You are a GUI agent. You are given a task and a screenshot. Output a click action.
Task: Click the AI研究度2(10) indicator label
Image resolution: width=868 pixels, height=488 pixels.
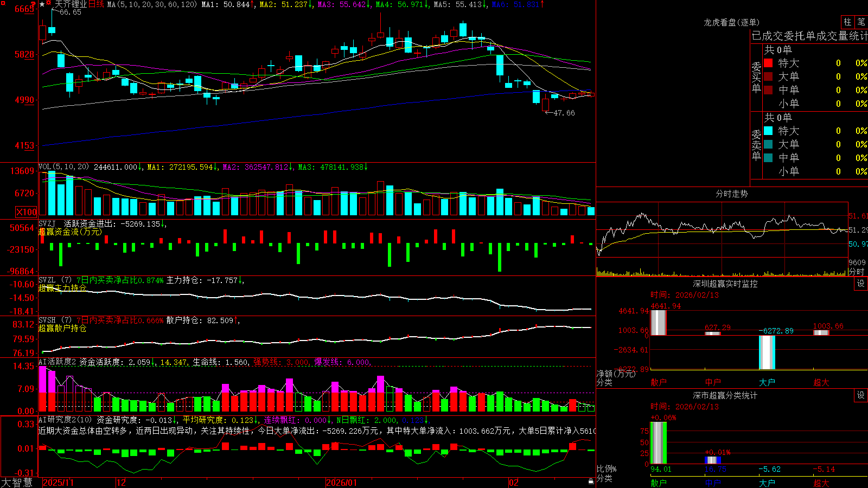tap(65, 420)
